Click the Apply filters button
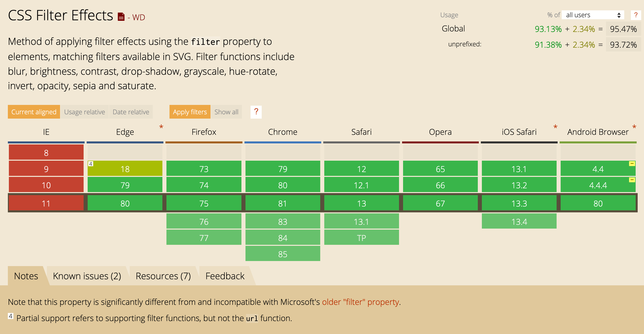Image resolution: width=644 pixels, height=334 pixels. [190, 112]
